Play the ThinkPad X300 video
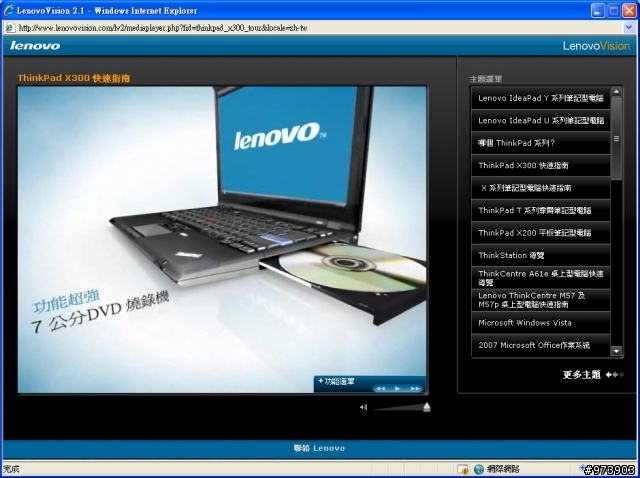 click(x=398, y=388)
